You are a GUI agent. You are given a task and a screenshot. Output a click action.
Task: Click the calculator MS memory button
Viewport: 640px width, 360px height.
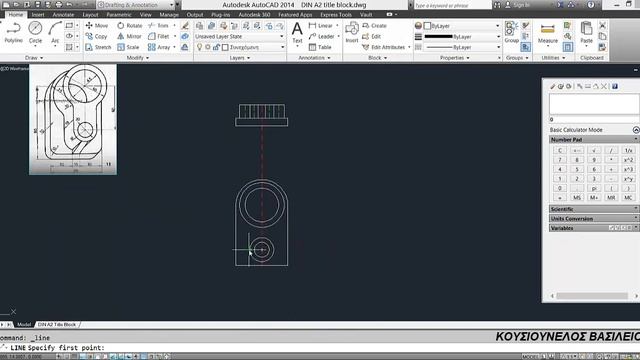point(577,198)
